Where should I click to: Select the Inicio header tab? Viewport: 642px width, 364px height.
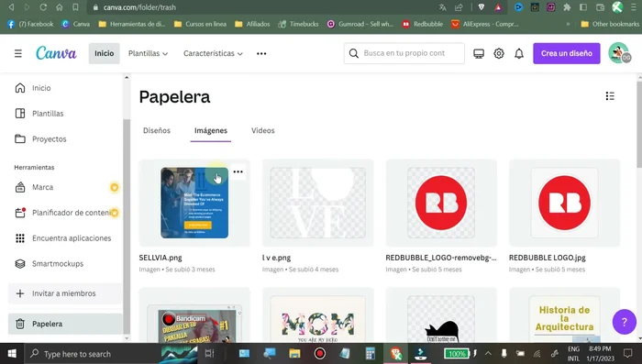[105, 53]
